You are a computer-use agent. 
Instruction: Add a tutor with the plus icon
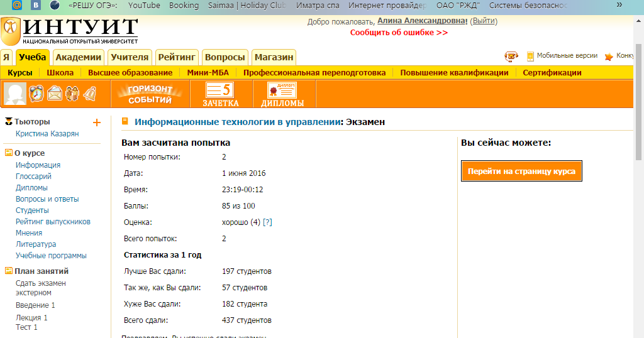click(97, 123)
